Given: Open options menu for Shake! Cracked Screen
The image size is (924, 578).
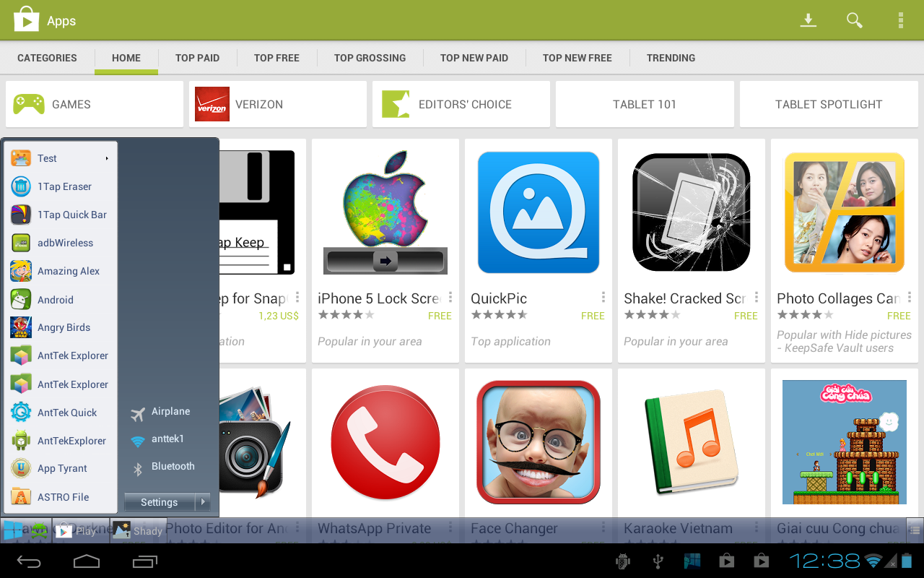Looking at the screenshot, I should click(757, 297).
